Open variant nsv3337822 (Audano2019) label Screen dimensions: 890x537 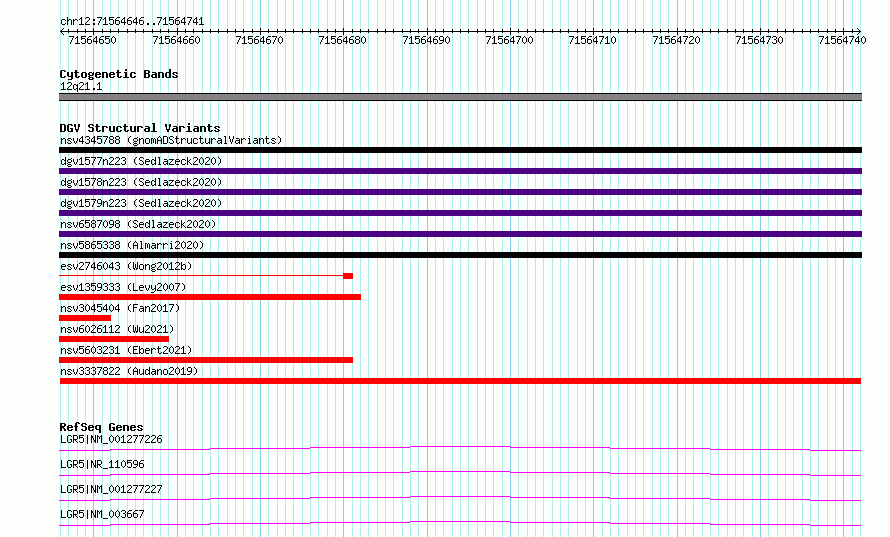[129, 371]
